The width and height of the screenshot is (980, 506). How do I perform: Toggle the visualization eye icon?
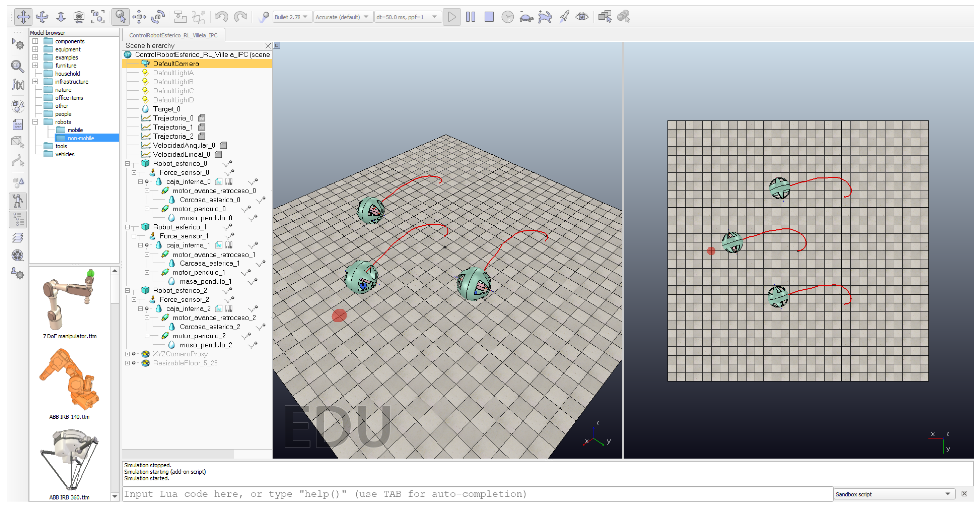pos(582,17)
